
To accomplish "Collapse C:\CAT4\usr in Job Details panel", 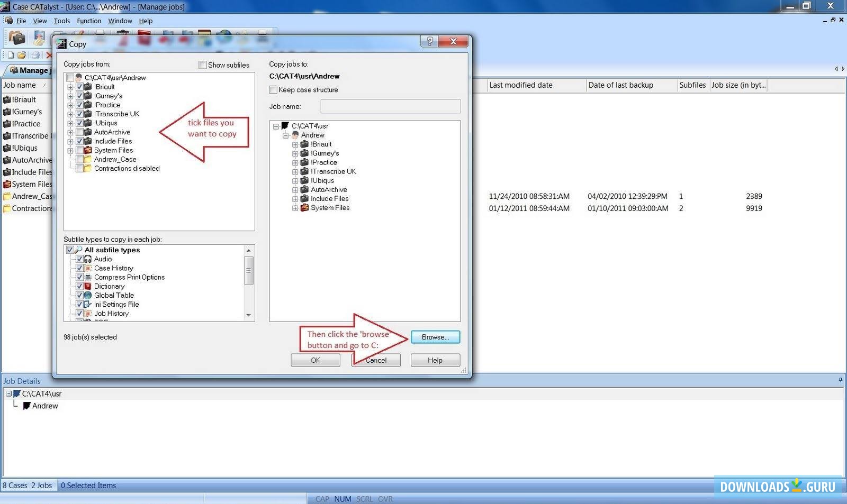I will [8, 393].
